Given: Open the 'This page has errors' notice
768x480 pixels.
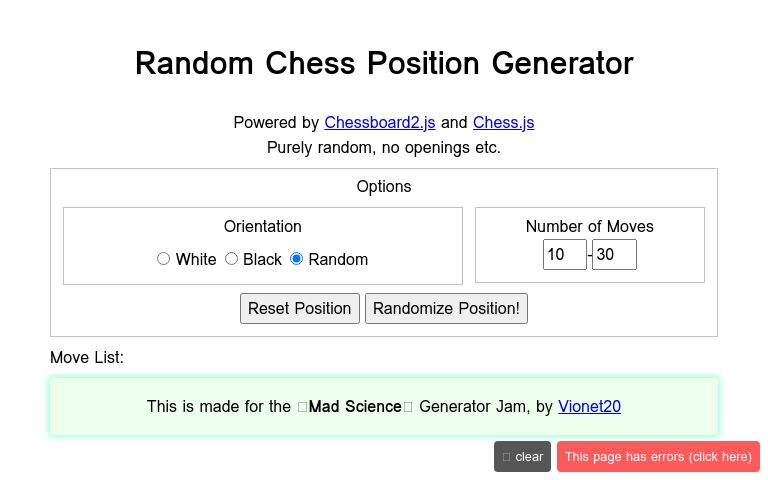Looking at the screenshot, I should 658,457.
